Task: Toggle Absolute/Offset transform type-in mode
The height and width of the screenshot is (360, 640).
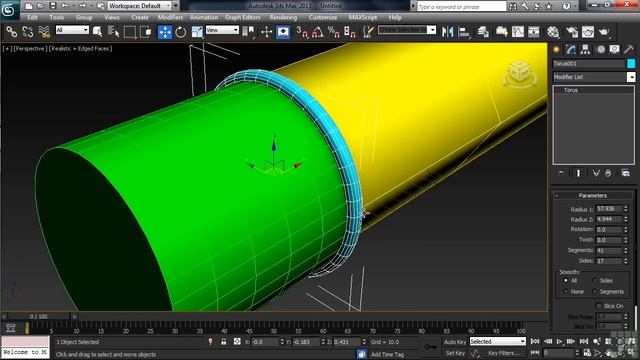Action: (x=237, y=342)
